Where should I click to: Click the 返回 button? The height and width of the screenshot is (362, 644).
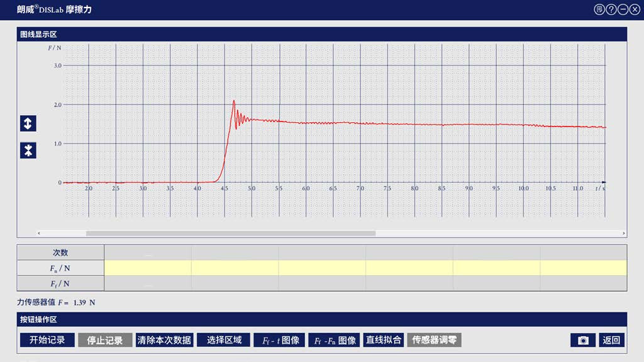(x=611, y=340)
